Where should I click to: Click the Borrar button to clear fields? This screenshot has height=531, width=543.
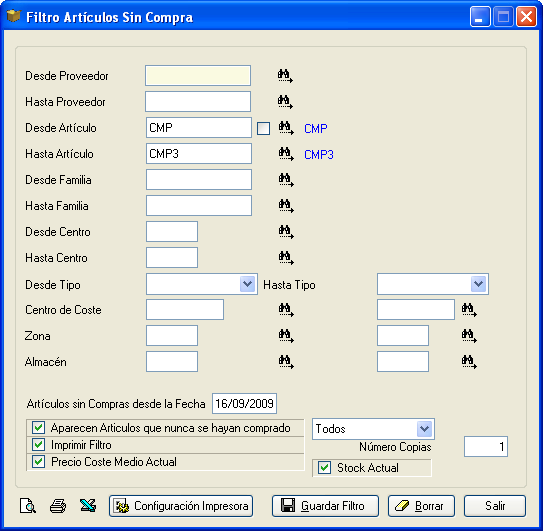(x=421, y=506)
